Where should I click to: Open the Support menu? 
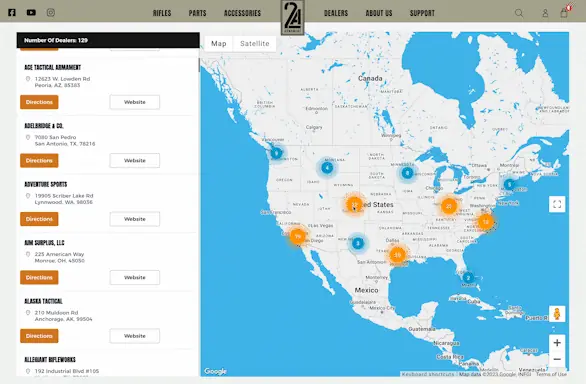click(x=422, y=13)
